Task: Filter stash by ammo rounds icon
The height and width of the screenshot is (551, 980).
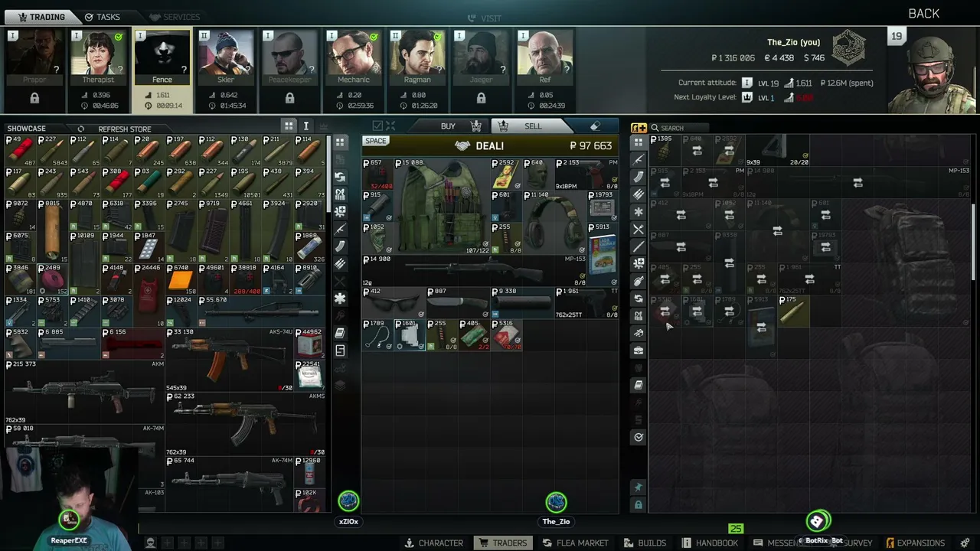Action: coord(639,194)
